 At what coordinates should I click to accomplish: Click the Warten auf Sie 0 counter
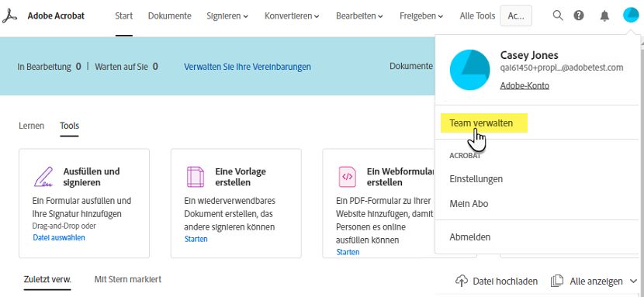click(126, 67)
